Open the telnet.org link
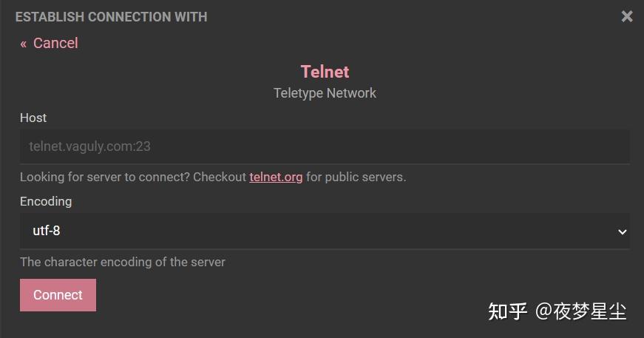Viewport: 644px width, 338px height. coord(276,178)
